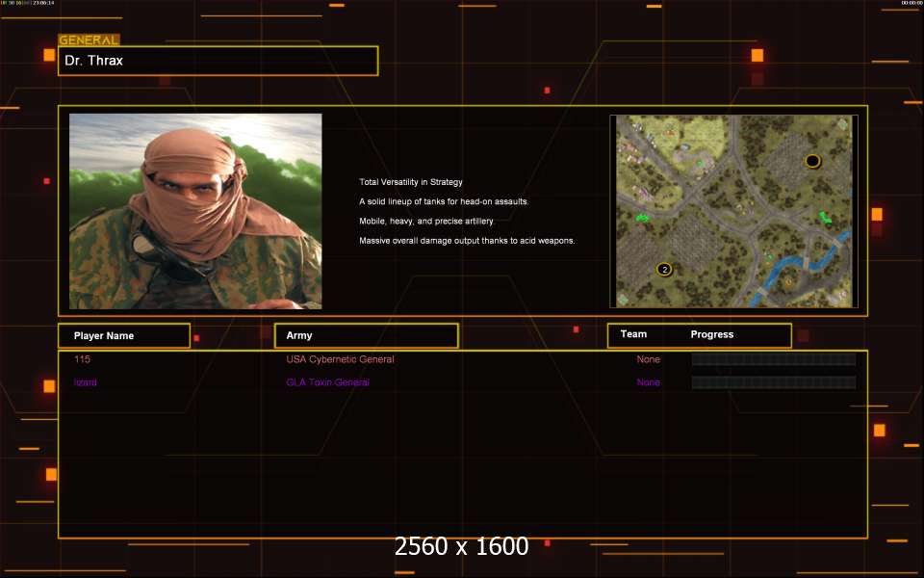Click the black start position marker on minimap
This screenshot has height=578, width=924.
812,161
